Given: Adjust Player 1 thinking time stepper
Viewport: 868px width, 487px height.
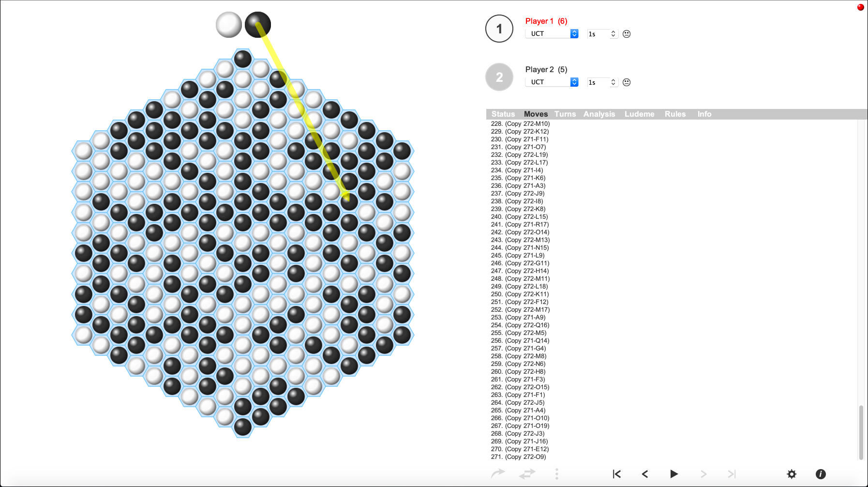Looking at the screenshot, I should (613, 34).
